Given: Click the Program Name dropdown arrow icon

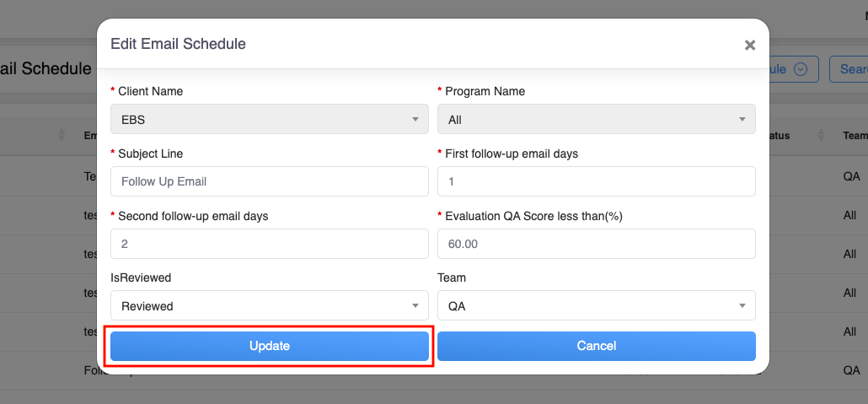Looking at the screenshot, I should (x=742, y=120).
